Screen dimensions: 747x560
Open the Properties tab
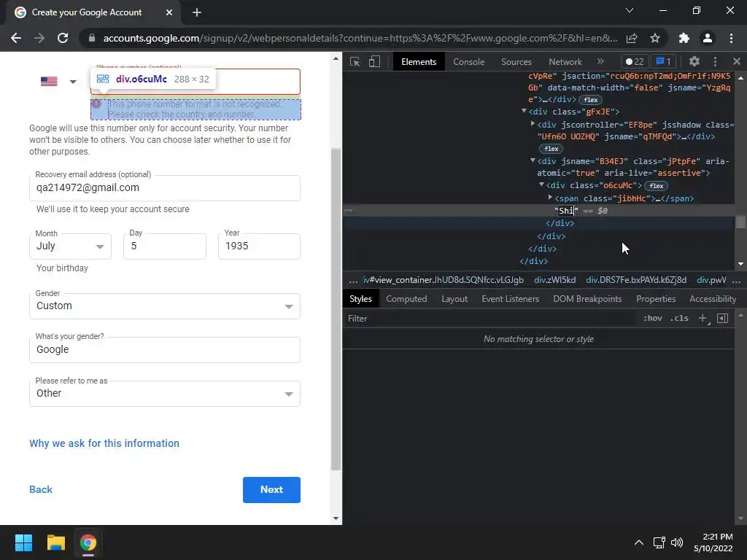[656, 298]
